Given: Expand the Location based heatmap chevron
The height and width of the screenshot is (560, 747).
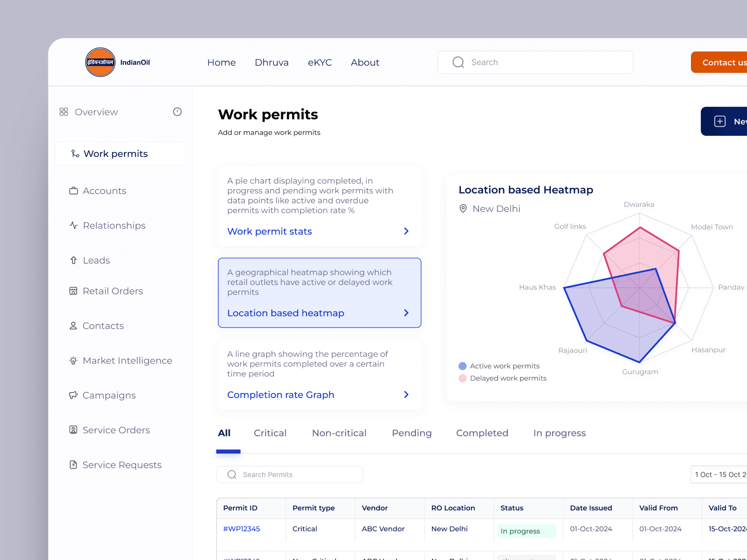Looking at the screenshot, I should click(406, 313).
